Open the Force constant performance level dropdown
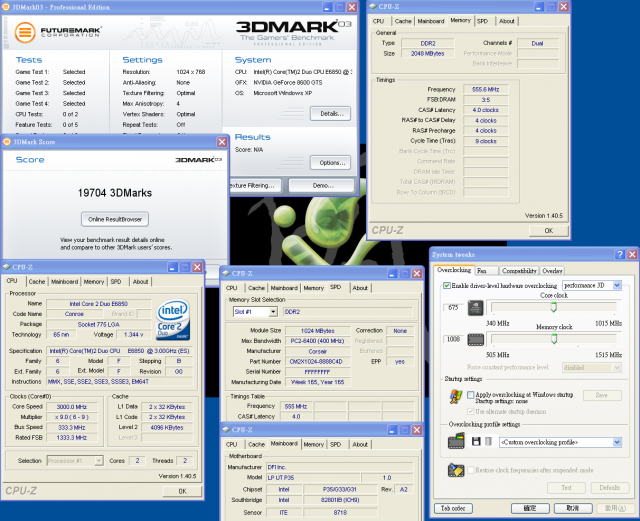This screenshot has height=521, width=640. pyautogui.click(x=617, y=367)
